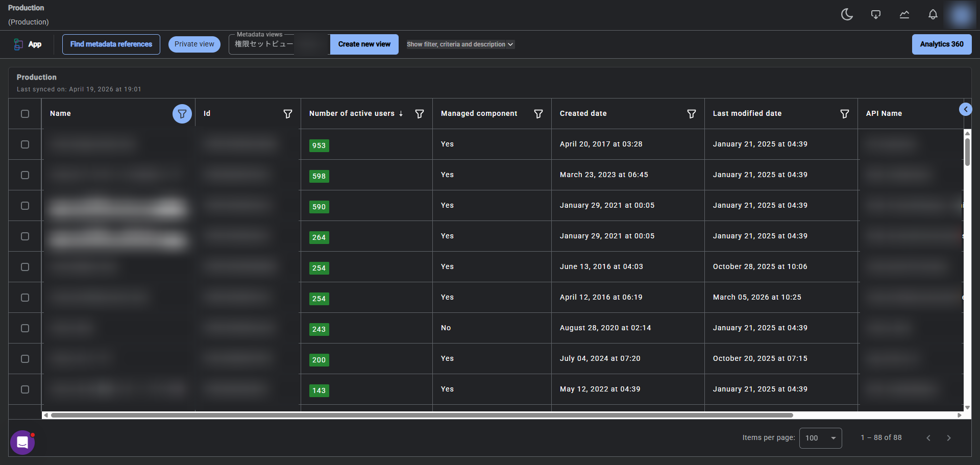Open the Items per page dropdown
This screenshot has width=980, height=465.
pos(820,438)
